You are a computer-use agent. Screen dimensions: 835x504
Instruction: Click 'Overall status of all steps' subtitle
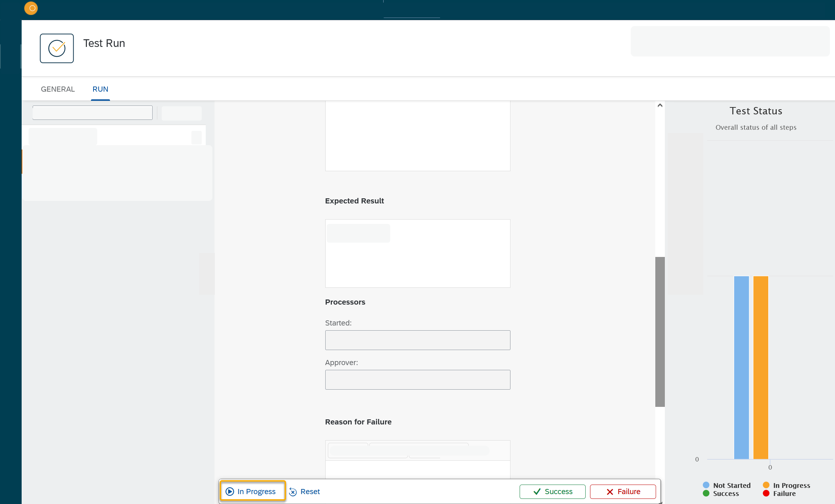pos(756,128)
